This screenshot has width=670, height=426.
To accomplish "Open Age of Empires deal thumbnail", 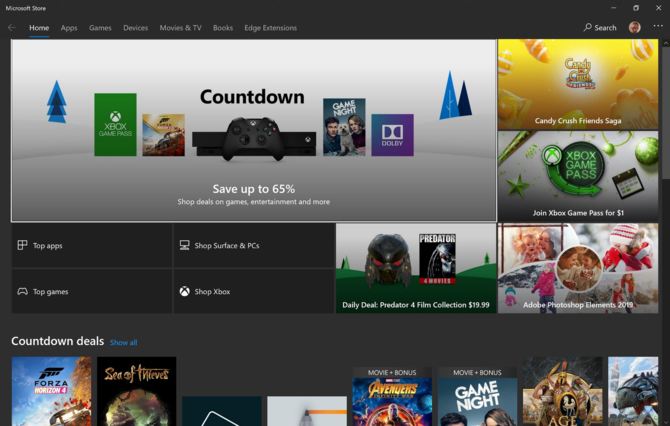I will pyautogui.click(x=562, y=391).
